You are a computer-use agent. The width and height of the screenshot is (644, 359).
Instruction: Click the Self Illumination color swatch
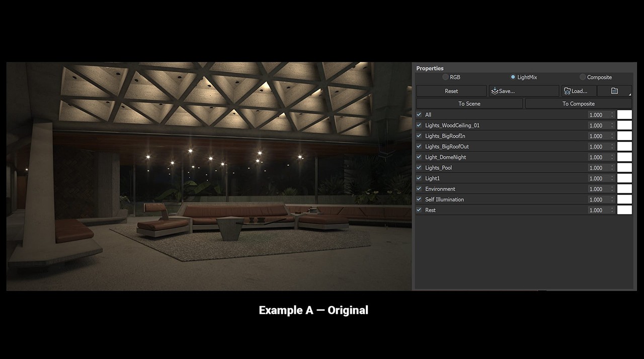[624, 199]
